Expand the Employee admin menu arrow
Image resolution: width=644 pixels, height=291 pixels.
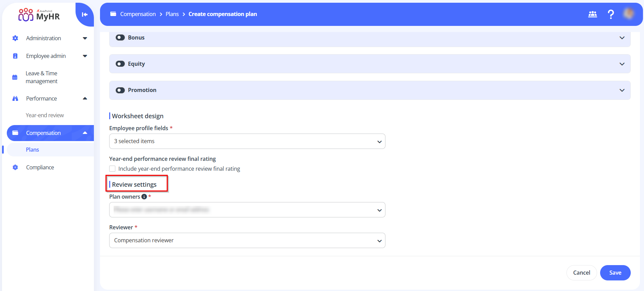[x=85, y=56]
